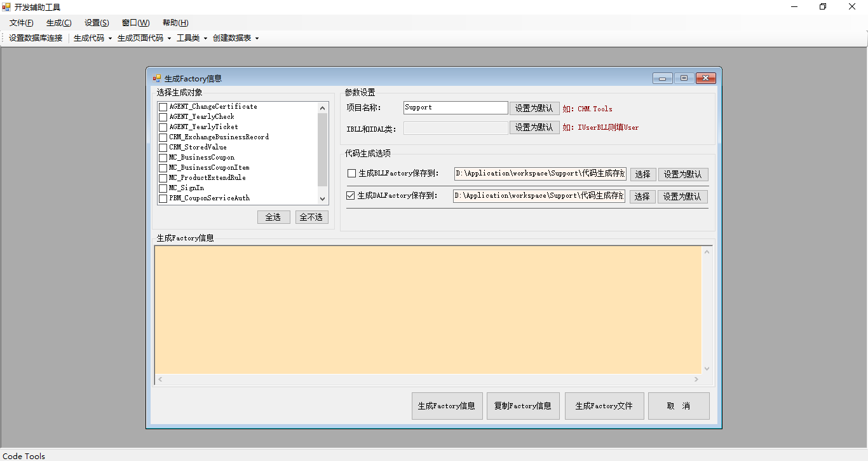Click the BLLFactory save path field
The width and height of the screenshot is (868, 461).
[540, 174]
